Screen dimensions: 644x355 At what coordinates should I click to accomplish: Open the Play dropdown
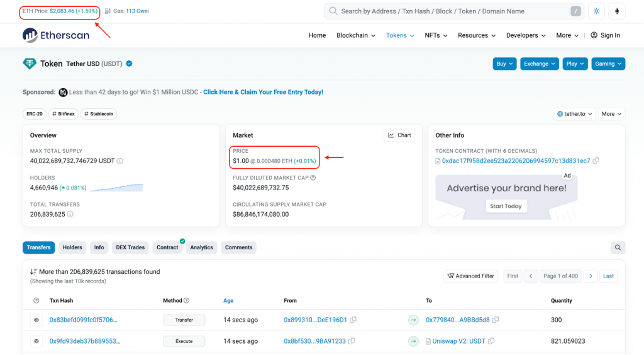point(575,64)
